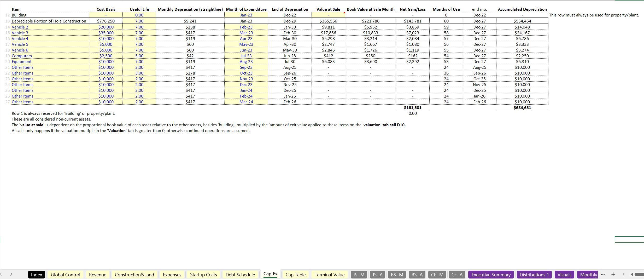This screenshot has height=279, width=644.
Task: Select the $161,501 net gain total
Action: click(413, 107)
